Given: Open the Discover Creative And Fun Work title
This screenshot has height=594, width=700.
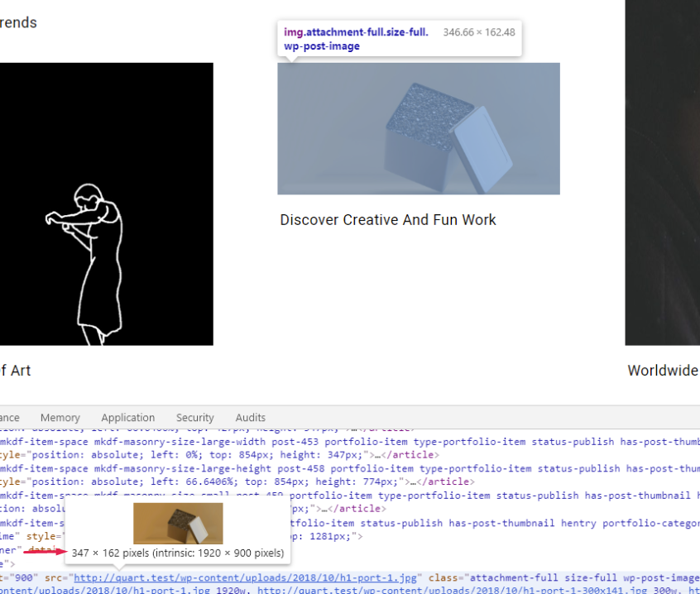Looking at the screenshot, I should 387,220.
